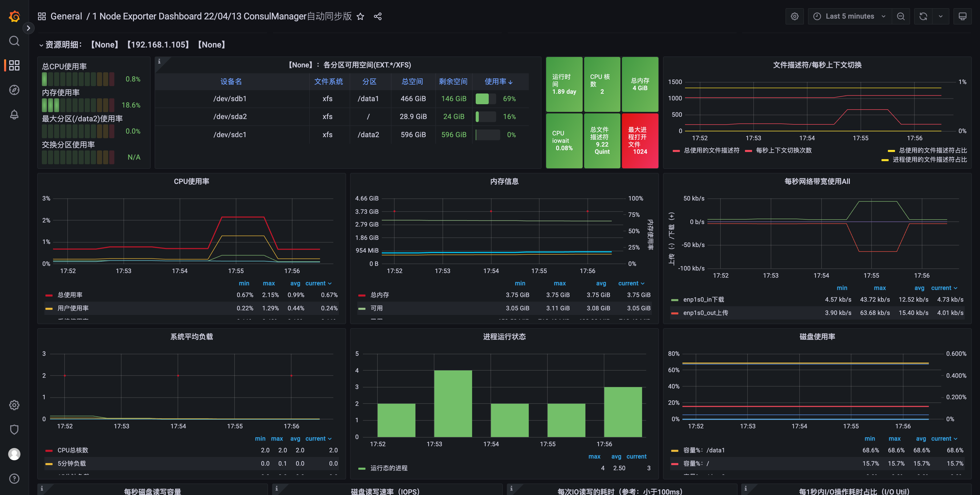Screen dimensions: 980x495
Task: Click info icon on 每秒磁盘读写容量 panel
Action: coord(42,489)
